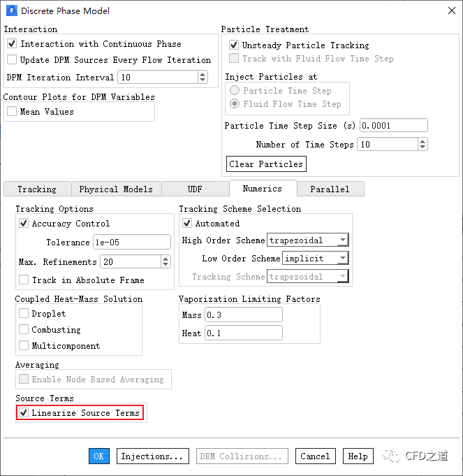The image size is (463, 476).
Task: Toggle Track with Fluid Flow Time Step
Action: pyautogui.click(x=234, y=58)
